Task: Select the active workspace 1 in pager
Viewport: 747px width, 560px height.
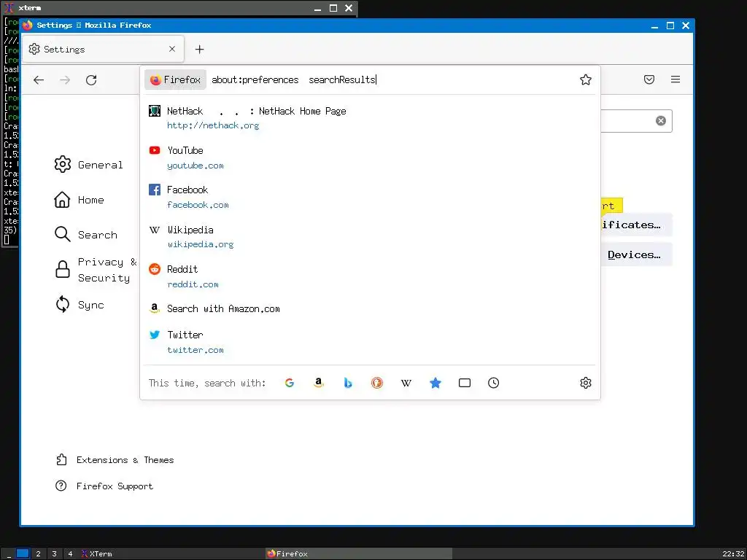Action: point(23,554)
